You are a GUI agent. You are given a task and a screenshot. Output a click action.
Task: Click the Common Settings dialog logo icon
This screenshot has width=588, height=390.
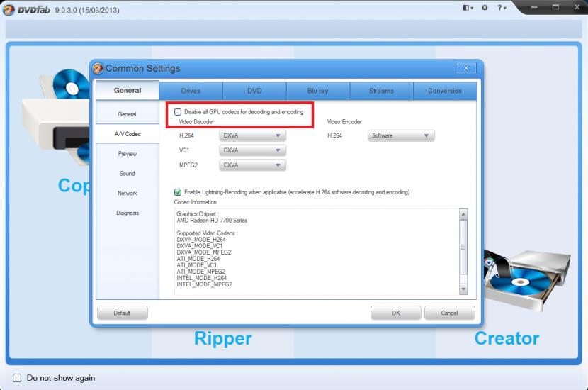coord(98,68)
